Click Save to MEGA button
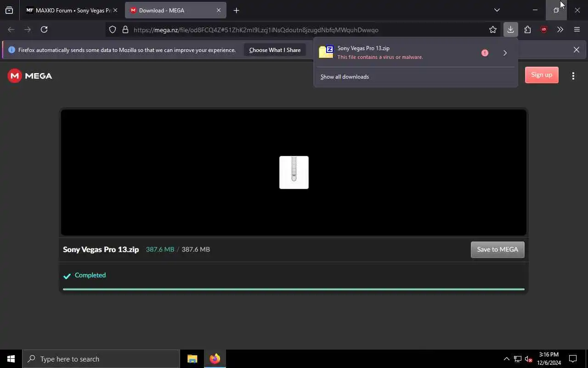The image size is (588, 368). coord(498,249)
